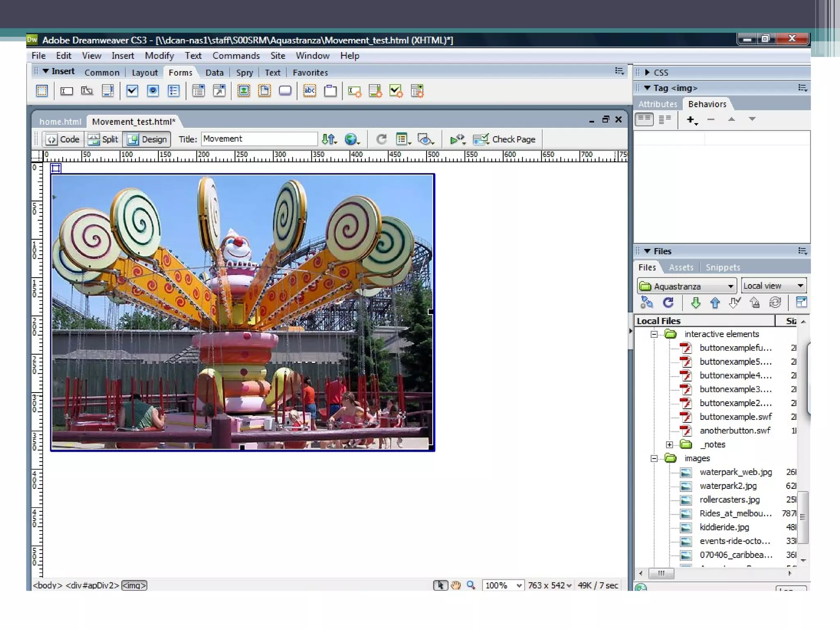This screenshot has width=840, height=630.
Task: Insert a Radio Button form element
Action: coord(153,91)
